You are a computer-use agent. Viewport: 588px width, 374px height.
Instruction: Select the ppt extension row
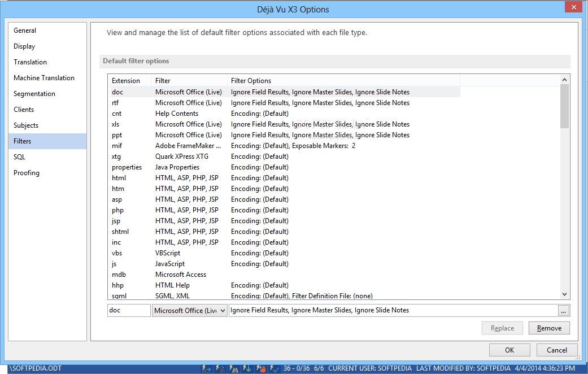(285, 135)
